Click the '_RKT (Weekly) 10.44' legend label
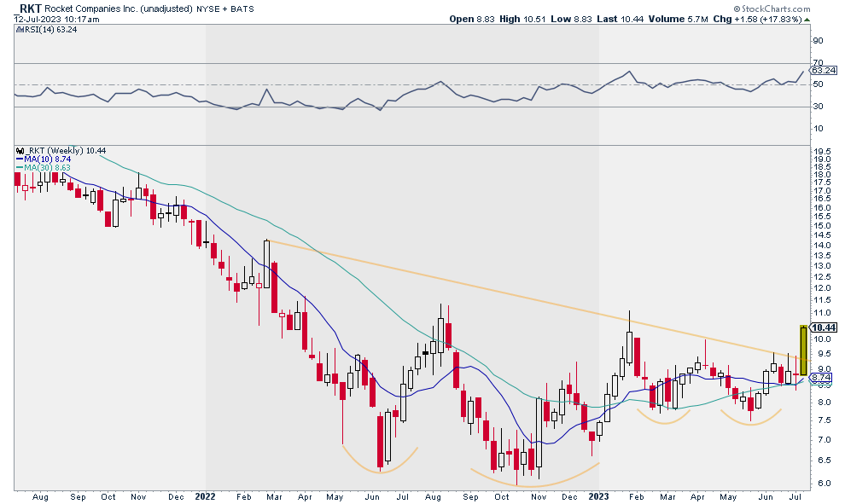The width and height of the screenshot is (845, 504). click(x=66, y=151)
